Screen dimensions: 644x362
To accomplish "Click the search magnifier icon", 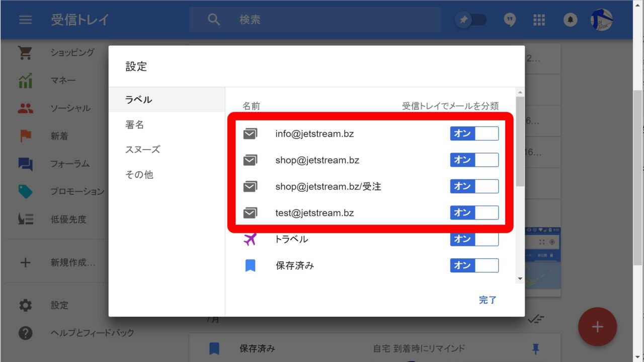I will (x=214, y=20).
